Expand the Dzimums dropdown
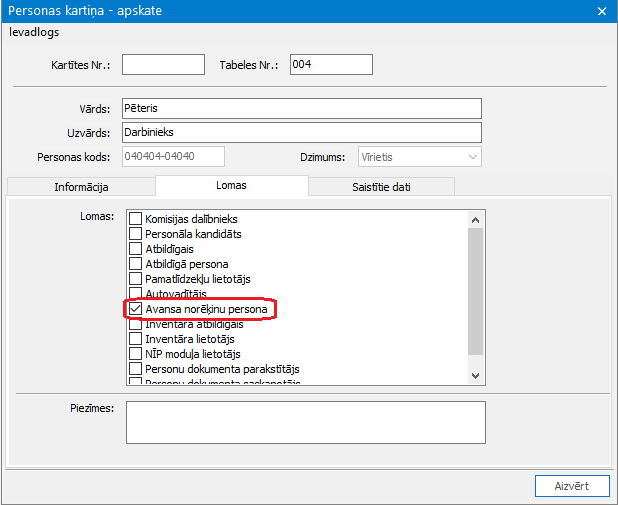This screenshot has width=618, height=505. (x=472, y=157)
